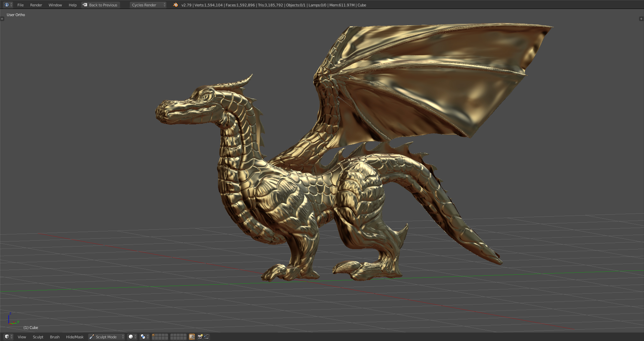This screenshot has height=341, width=644.
Task: Open the Hide/Mask menu
Action: [x=74, y=337]
